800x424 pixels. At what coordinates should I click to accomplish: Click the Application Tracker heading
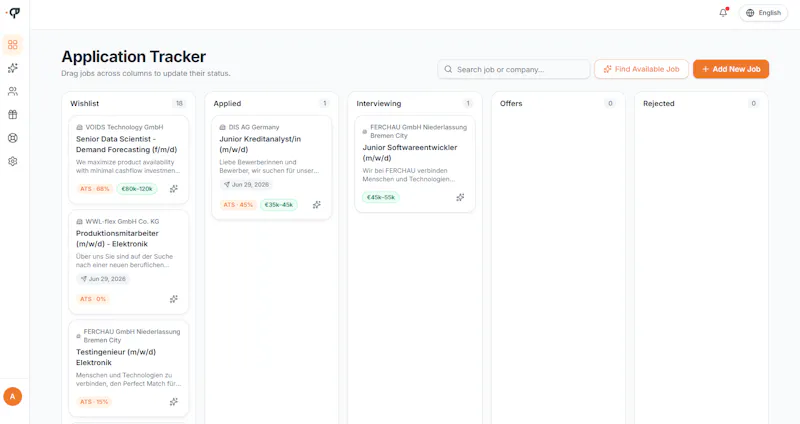click(x=134, y=57)
